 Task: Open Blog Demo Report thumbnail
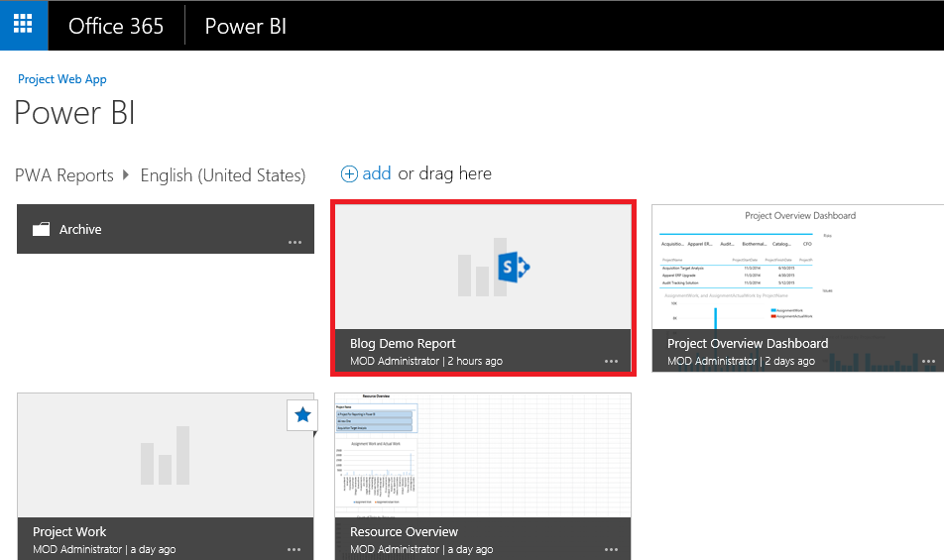(x=483, y=267)
